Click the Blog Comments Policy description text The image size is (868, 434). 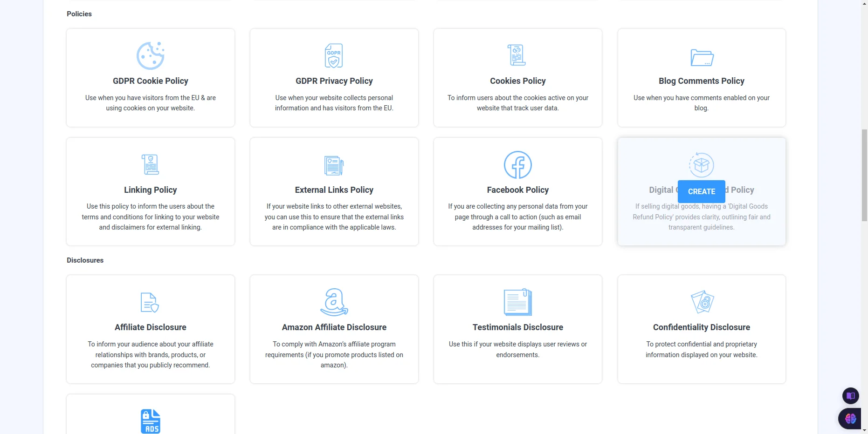coord(702,103)
